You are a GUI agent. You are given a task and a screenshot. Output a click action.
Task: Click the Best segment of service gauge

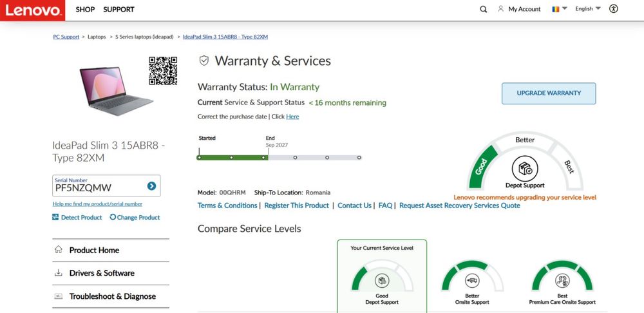pos(568,166)
